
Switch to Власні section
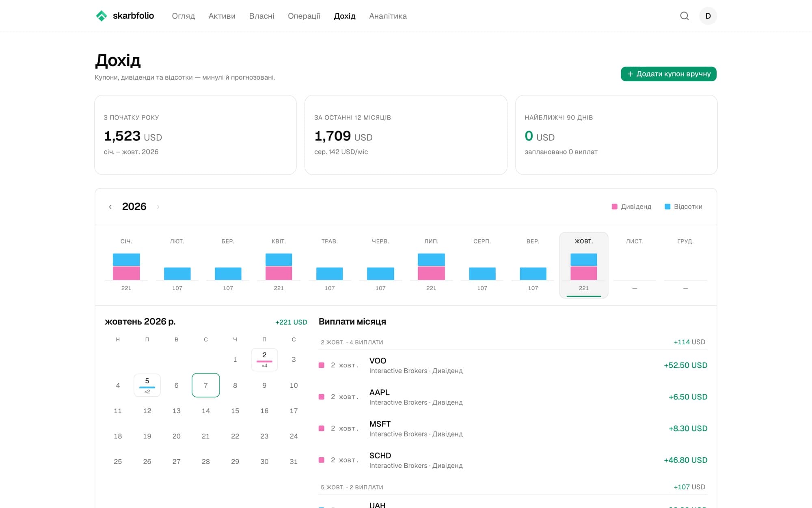click(x=261, y=16)
